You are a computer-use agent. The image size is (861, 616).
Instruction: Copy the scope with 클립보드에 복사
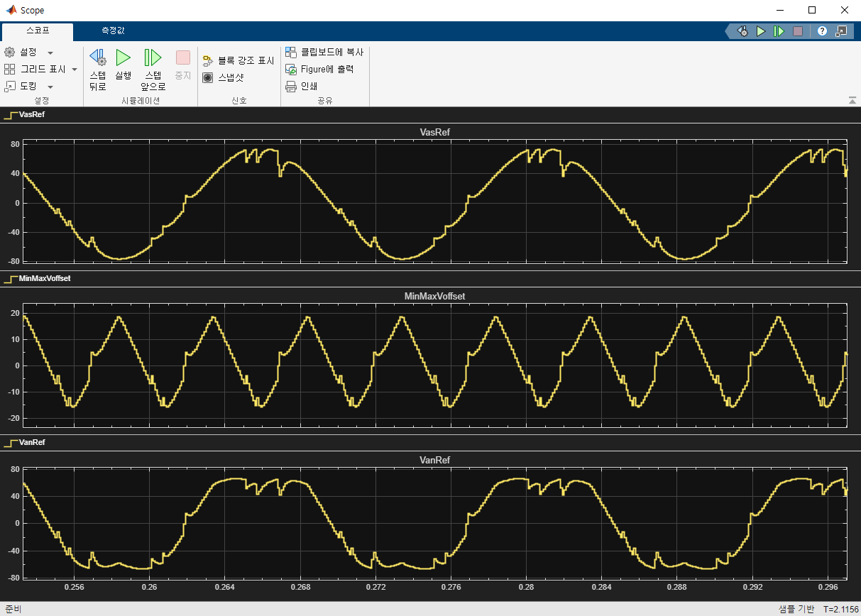[324, 53]
